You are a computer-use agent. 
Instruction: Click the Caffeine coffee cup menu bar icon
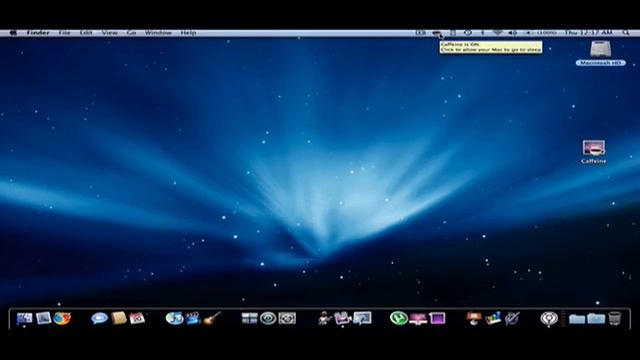pos(436,33)
